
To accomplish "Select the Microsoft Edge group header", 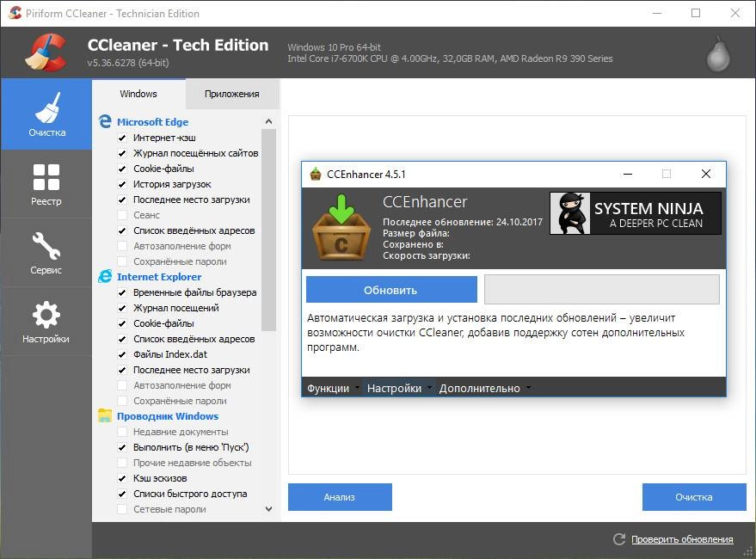I will tap(152, 122).
